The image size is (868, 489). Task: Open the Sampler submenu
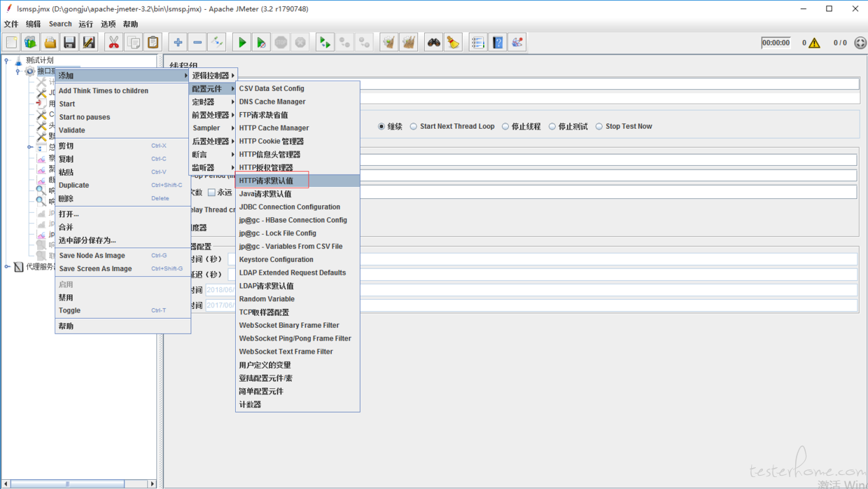pos(213,128)
